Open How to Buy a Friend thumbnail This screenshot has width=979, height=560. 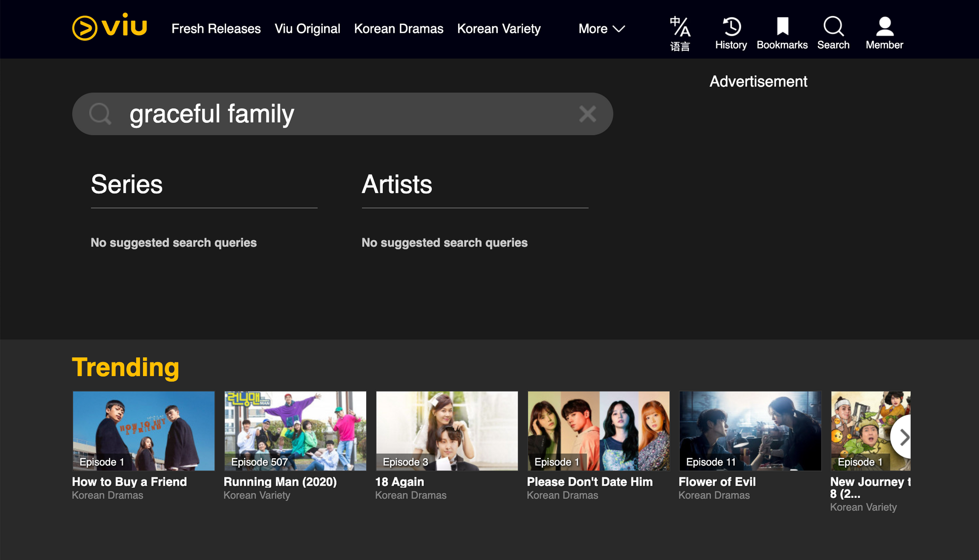coord(143,431)
